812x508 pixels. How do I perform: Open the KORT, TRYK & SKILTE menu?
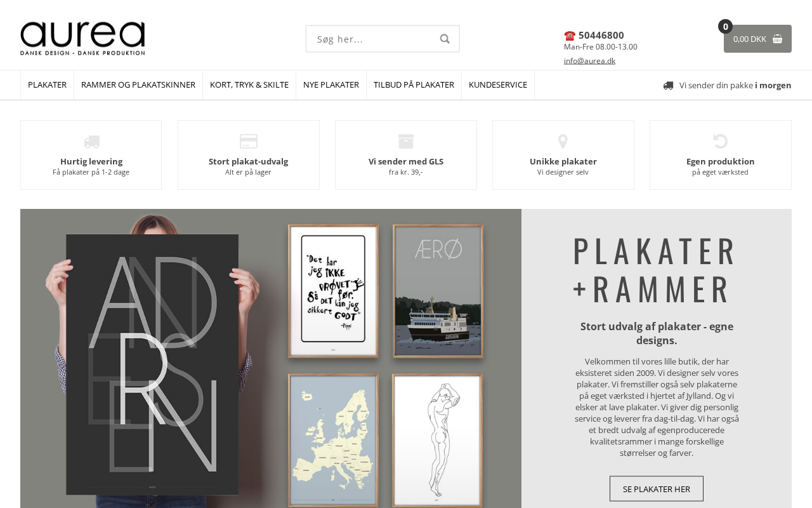tap(249, 84)
